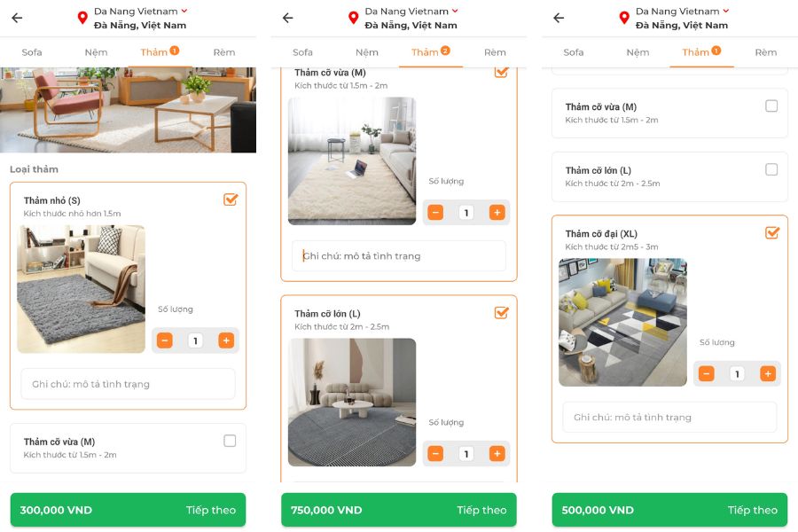This screenshot has height=532, width=798.
Task: Increase the Thảm nhỏ (S) quantity with plus
Action: [x=226, y=340]
